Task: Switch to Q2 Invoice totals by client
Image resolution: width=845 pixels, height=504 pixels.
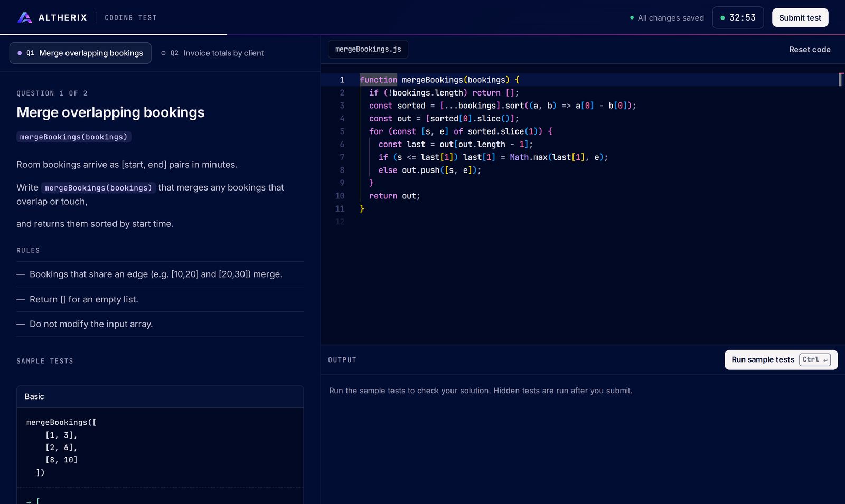Action: click(x=212, y=53)
